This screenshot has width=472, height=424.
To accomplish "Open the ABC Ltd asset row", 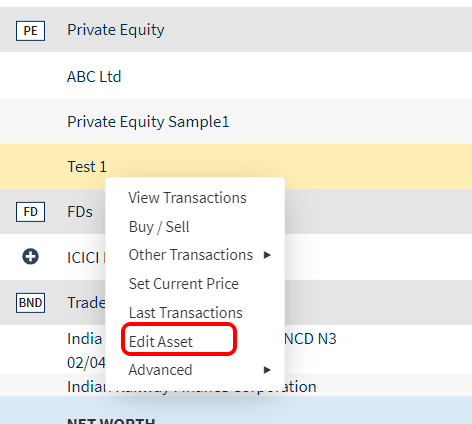I will [236, 76].
